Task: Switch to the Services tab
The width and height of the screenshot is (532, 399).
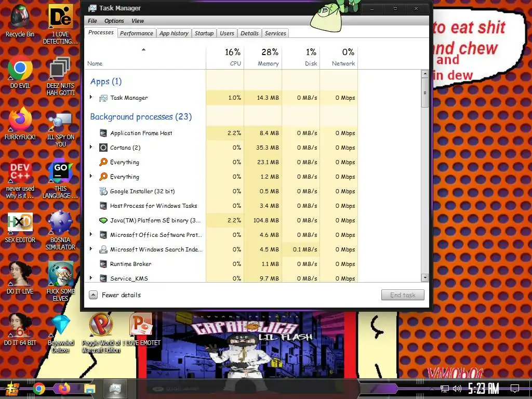Action: click(x=275, y=33)
